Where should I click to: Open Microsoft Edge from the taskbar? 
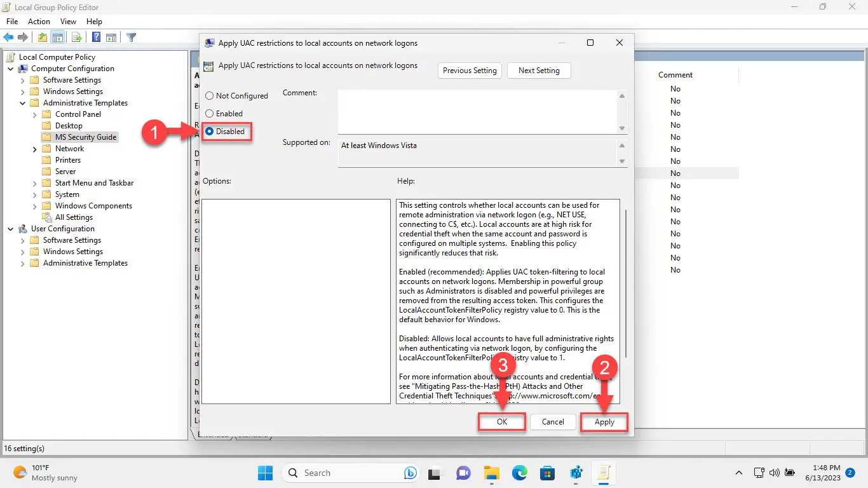[x=520, y=473]
